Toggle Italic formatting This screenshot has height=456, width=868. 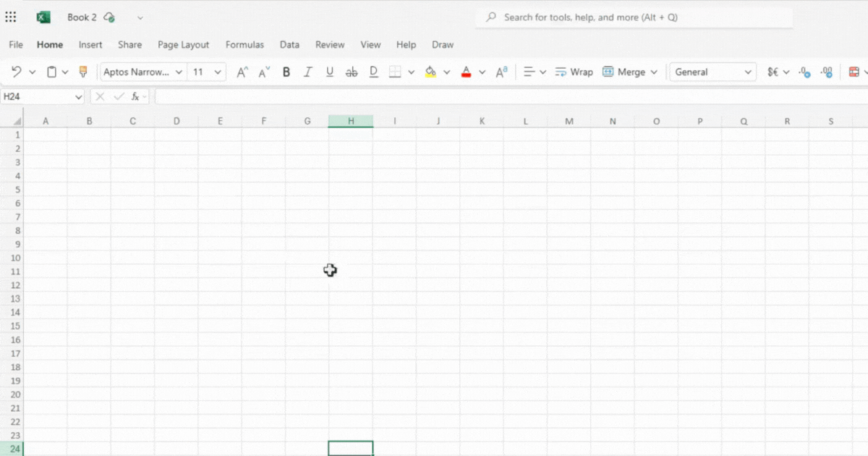click(308, 72)
